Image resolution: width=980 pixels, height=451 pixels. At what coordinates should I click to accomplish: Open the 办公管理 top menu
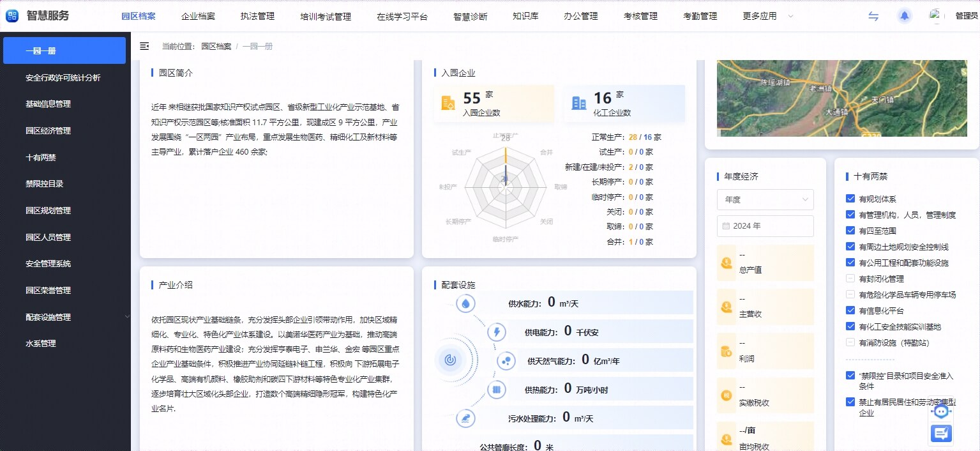pyautogui.click(x=581, y=17)
